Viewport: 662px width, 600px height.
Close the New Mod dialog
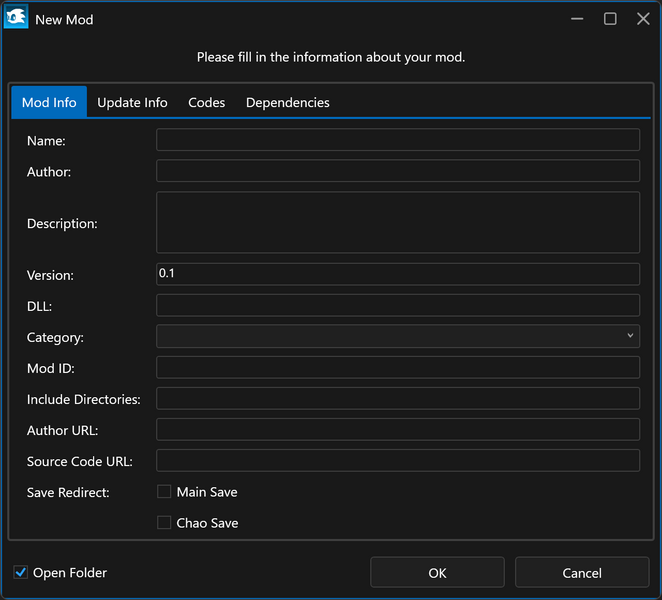(x=643, y=19)
